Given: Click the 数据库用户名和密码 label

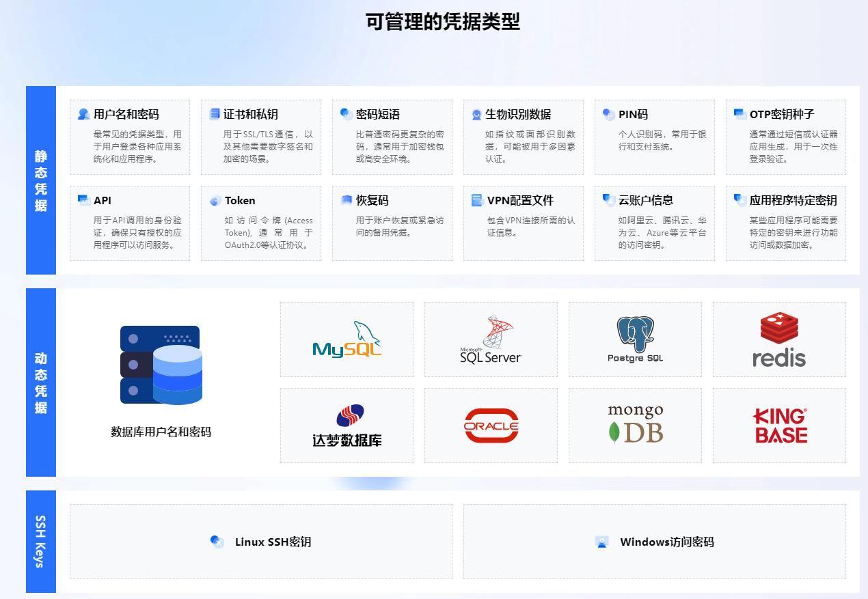Looking at the screenshot, I should pyautogui.click(x=161, y=432).
